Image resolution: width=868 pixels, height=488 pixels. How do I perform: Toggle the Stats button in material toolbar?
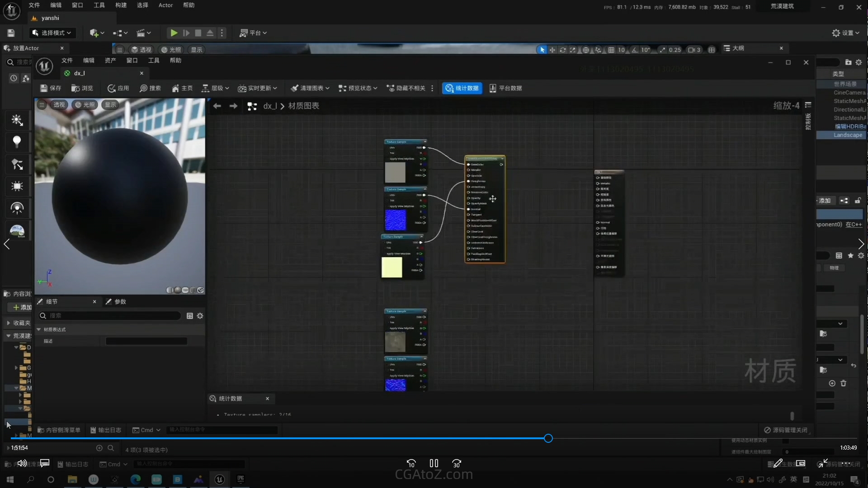[x=462, y=88]
